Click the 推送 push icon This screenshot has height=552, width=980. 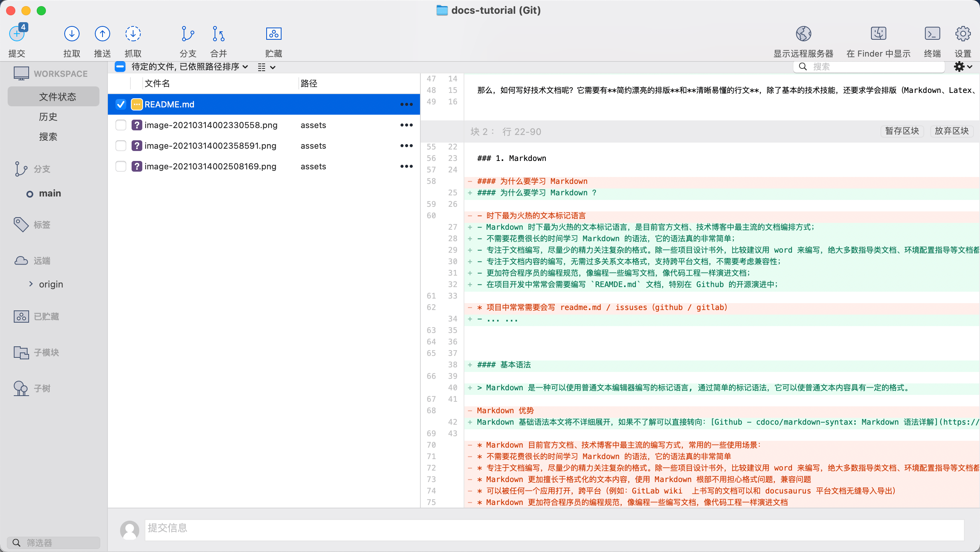(x=102, y=34)
